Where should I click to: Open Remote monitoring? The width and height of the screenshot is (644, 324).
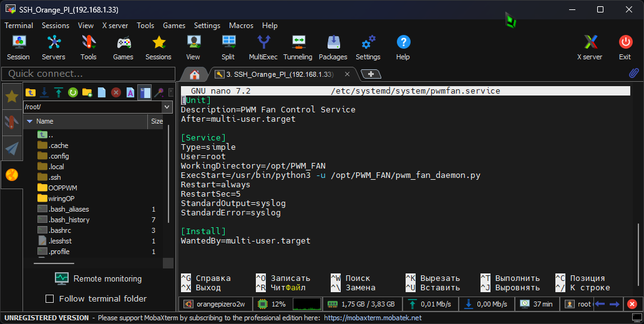click(98, 278)
